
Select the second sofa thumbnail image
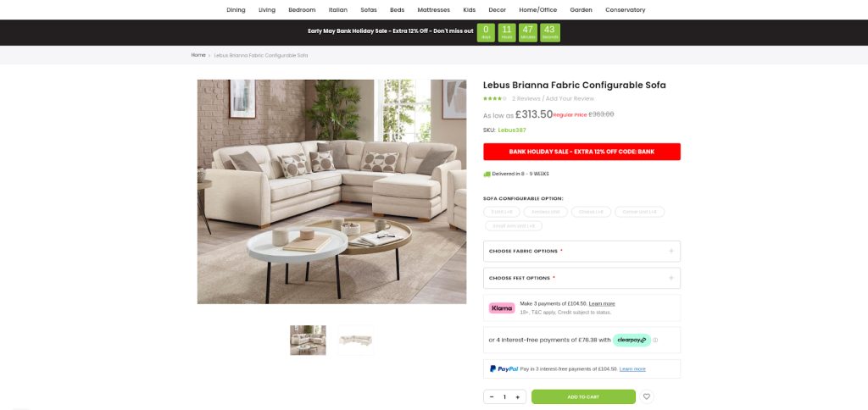coord(355,341)
